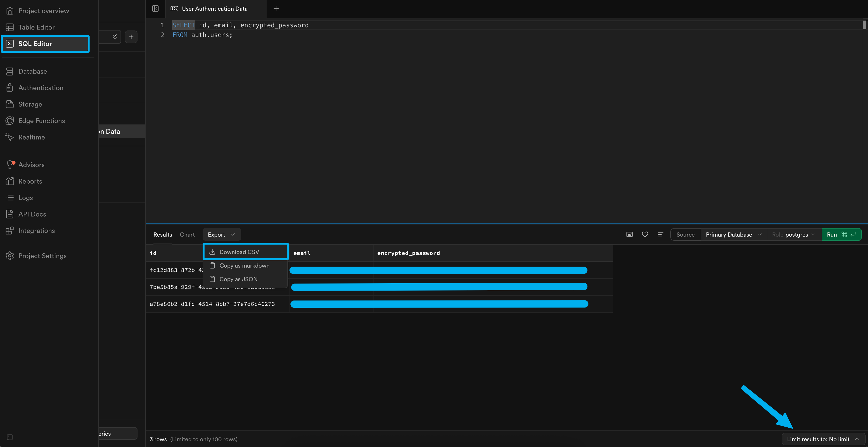The height and width of the screenshot is (447, 868).
Task: Open keyboard shortcuts icon in results toolbar
Action: click(629, 235)
